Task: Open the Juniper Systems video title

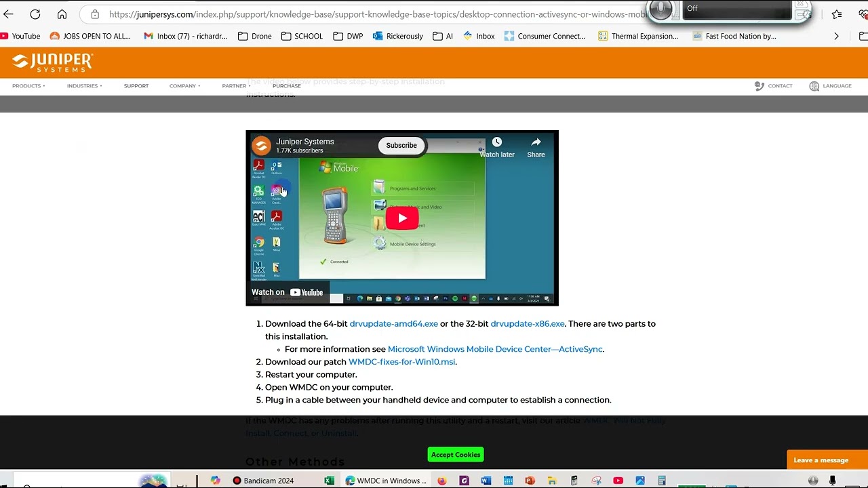Action: pyautogui.click(x=305, y=142)
